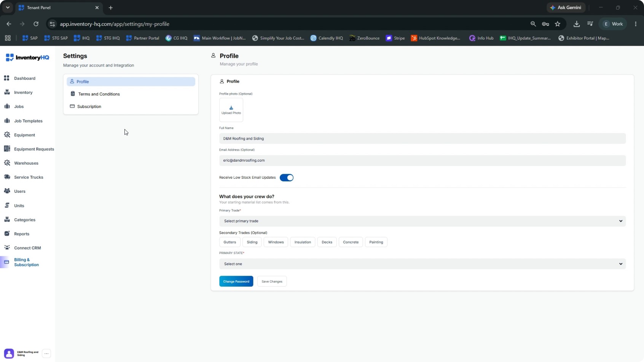This screenshot has height=362, width=644.
Task: Open the Partner Portal bookmark
Action: tap(143, 38)
